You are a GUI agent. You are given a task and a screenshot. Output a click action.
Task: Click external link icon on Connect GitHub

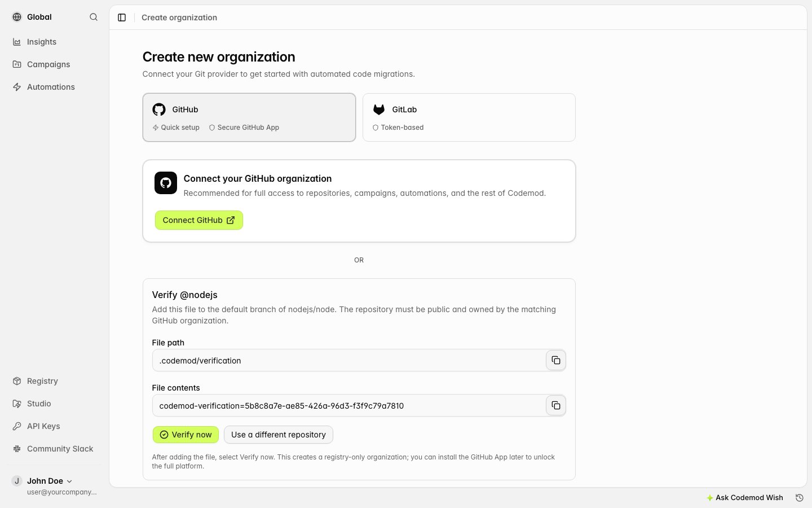231,220
